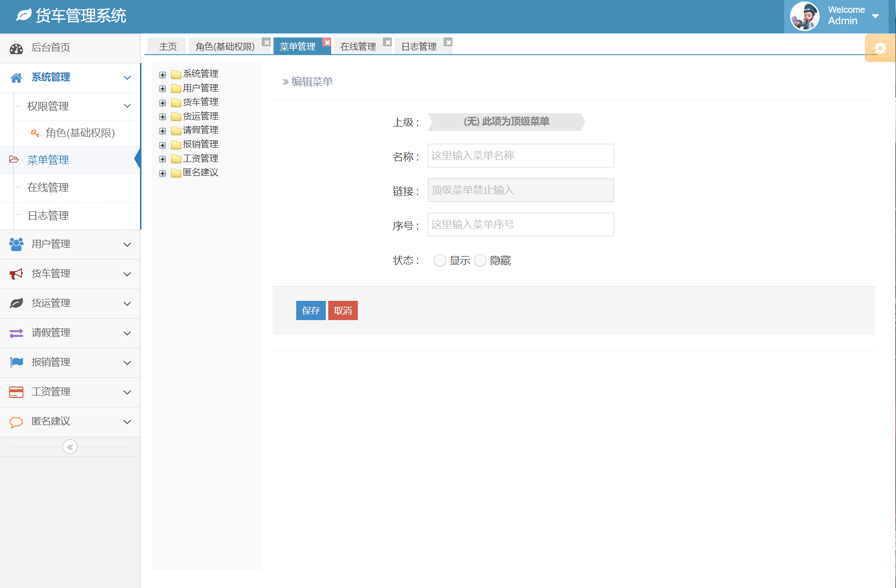Screen dimensions: 896x588
Task: Click the 名称 menu name input field
Action: 520,155
